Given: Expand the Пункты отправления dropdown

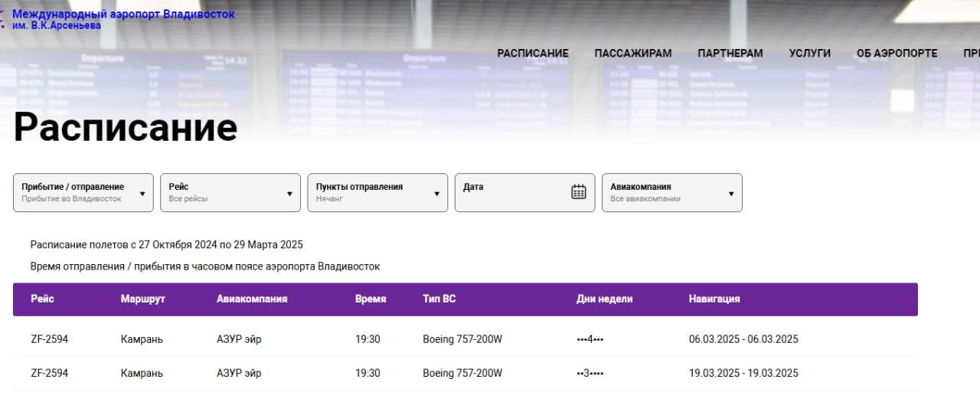Looking at the screenshot, I should (377, 192).
